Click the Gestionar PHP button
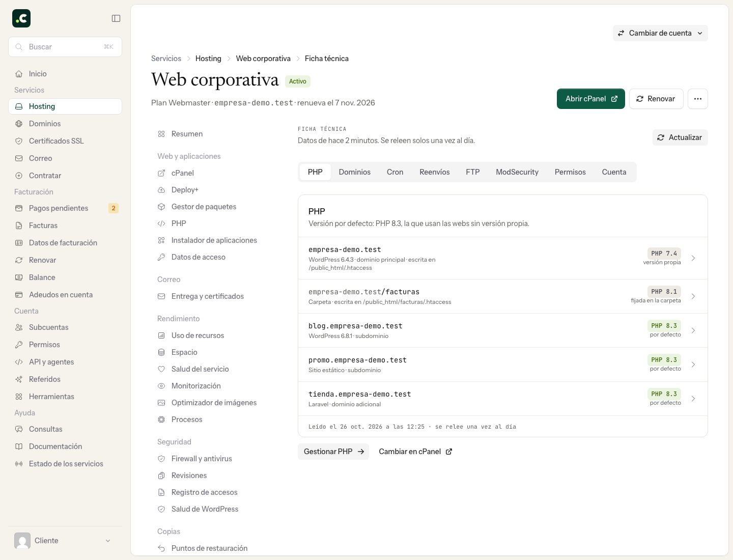 coord(333,452)
